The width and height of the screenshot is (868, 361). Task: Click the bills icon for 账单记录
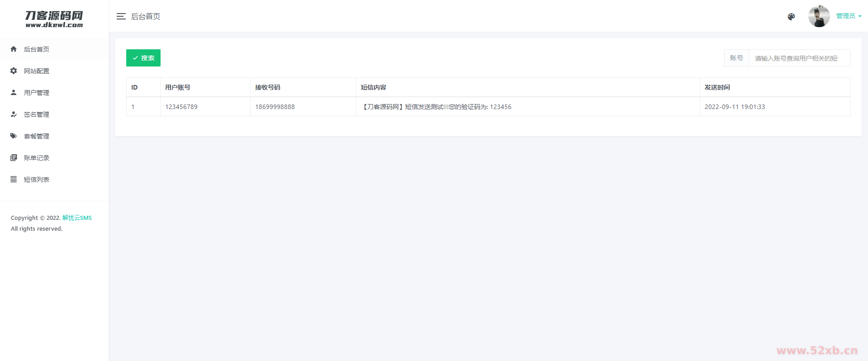14,157
